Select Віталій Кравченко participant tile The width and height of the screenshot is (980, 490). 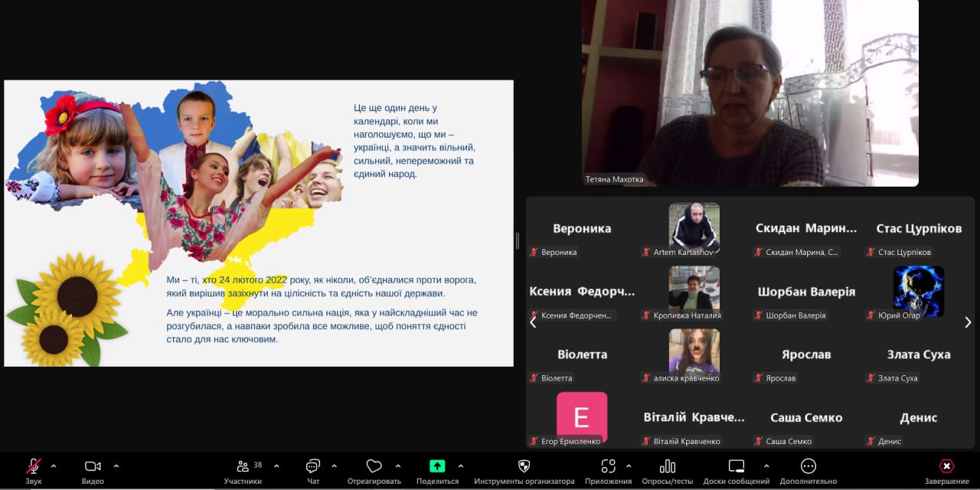click(694, 417)
